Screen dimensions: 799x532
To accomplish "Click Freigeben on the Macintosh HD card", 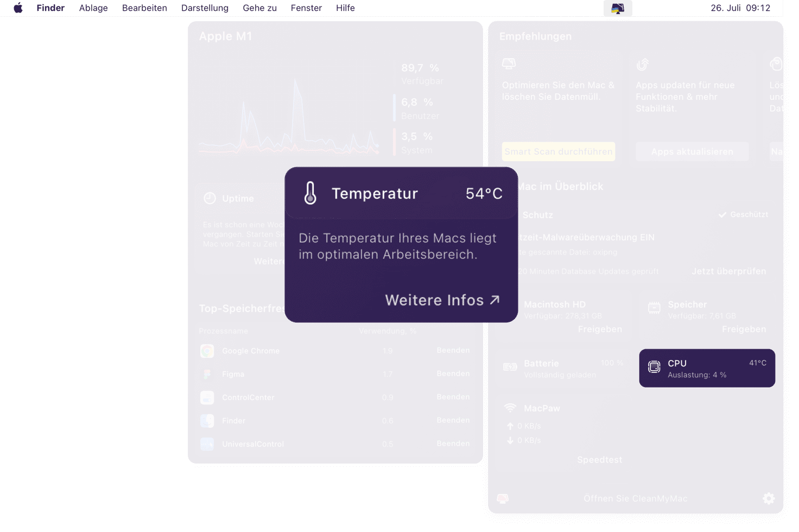I will point(600,329).
